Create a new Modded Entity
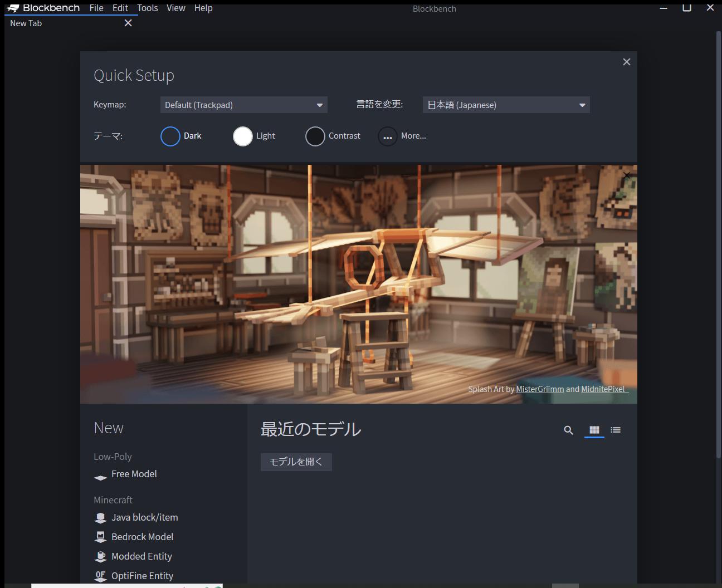The height and width of the screenshot is (588, 722). click(x=133, y=557)
